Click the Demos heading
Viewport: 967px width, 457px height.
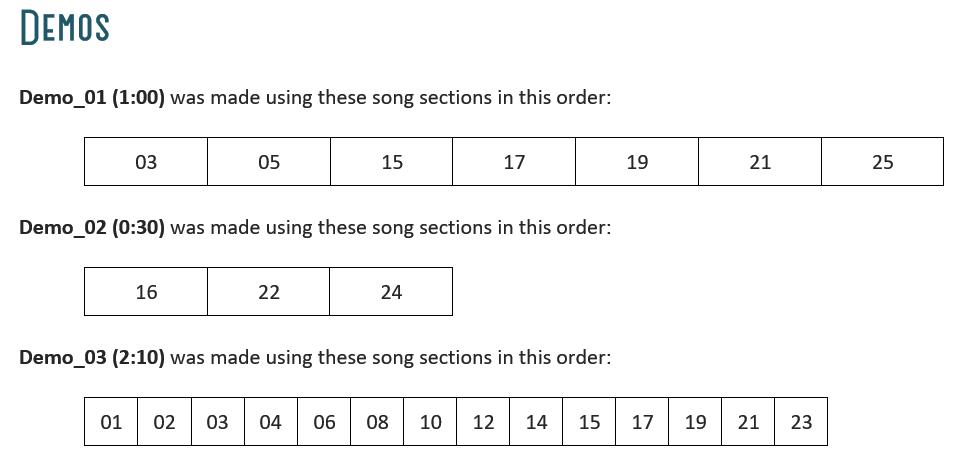pos(65,28)
